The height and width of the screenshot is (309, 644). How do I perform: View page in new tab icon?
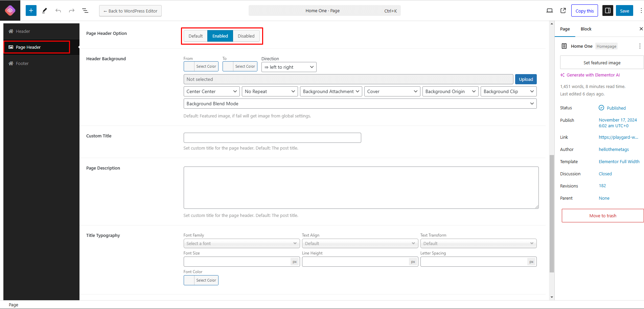[x=563, y=10]
